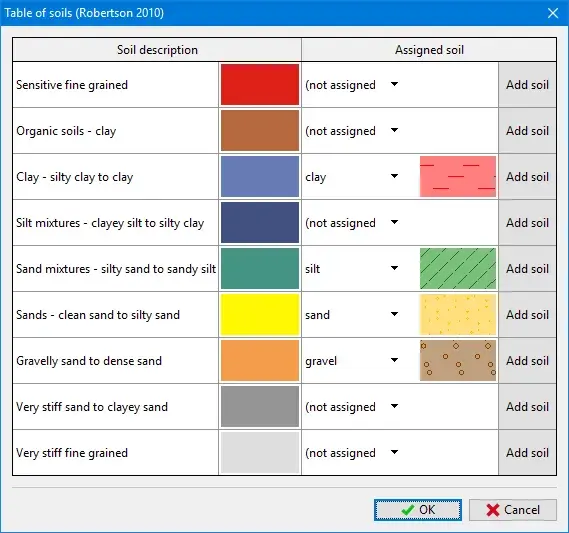Screen dimensions: 569x533
Task: Confirm the dialog with the OK button
Action: tap(418, 510)
